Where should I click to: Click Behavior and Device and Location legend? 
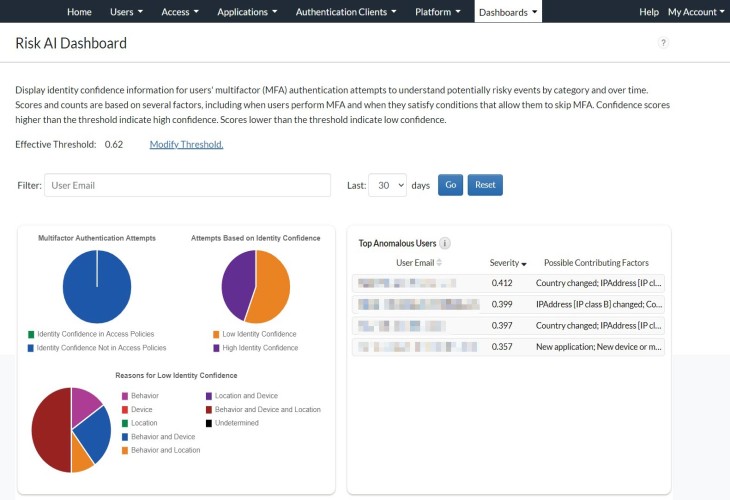pyautogui.click(x=264, y=409)
